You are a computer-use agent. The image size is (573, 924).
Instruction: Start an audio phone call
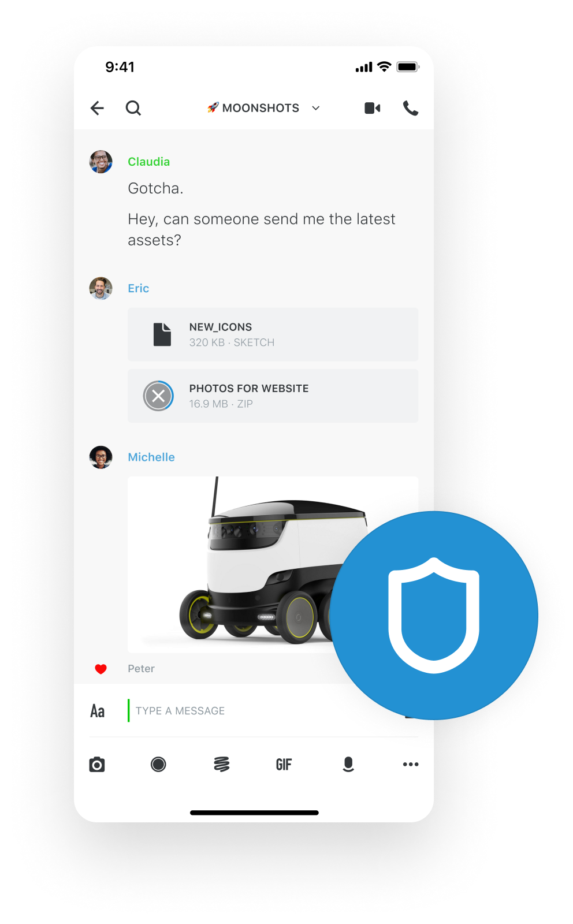click(x=411, y=108)
